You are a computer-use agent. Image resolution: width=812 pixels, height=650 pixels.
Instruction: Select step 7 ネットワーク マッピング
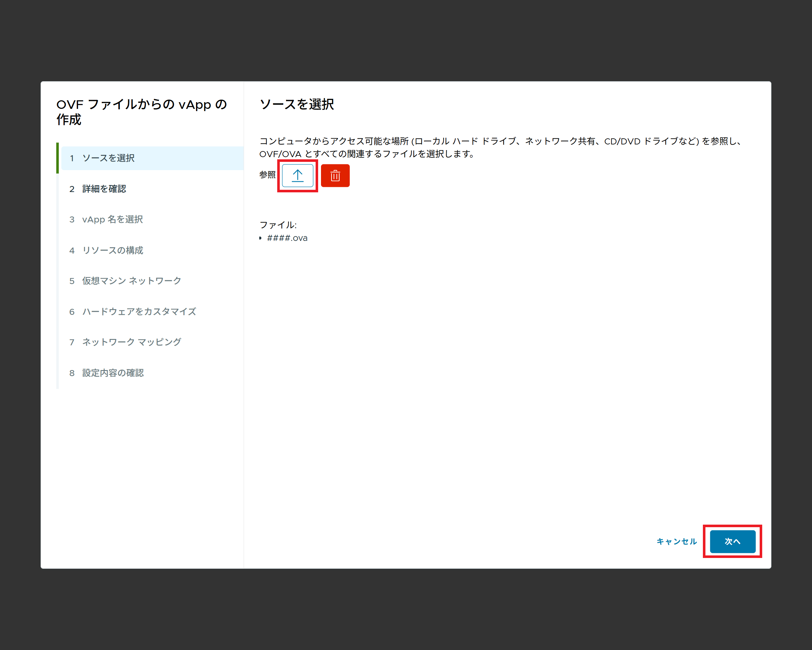[x=131, y=342]
